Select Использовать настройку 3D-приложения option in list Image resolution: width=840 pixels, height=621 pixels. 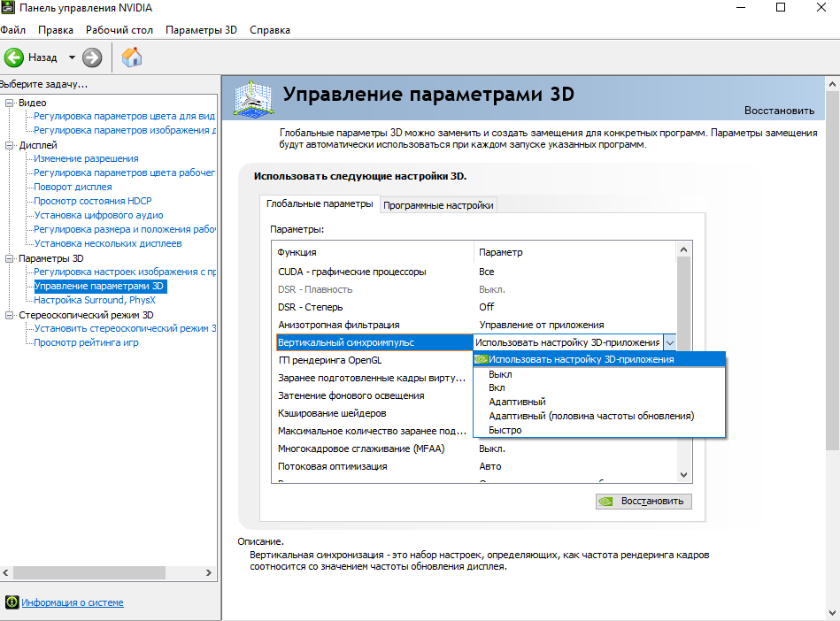tap(599, 359)
